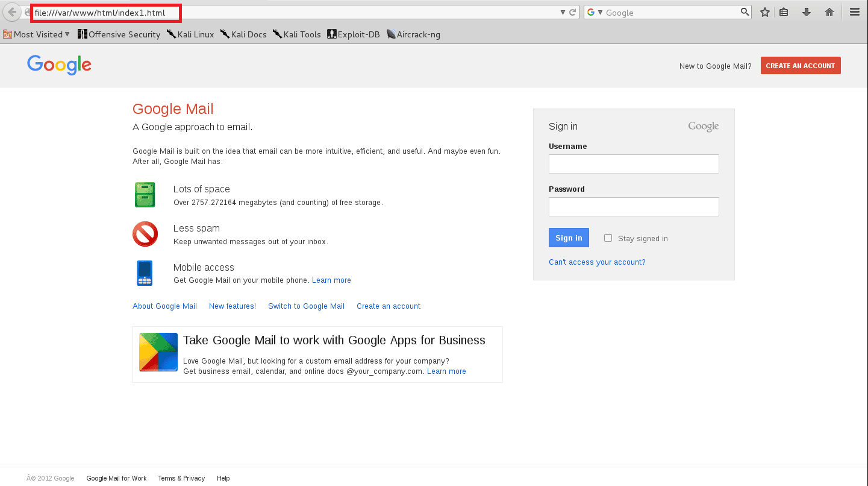Click inside the Username input field

point(633,163)
